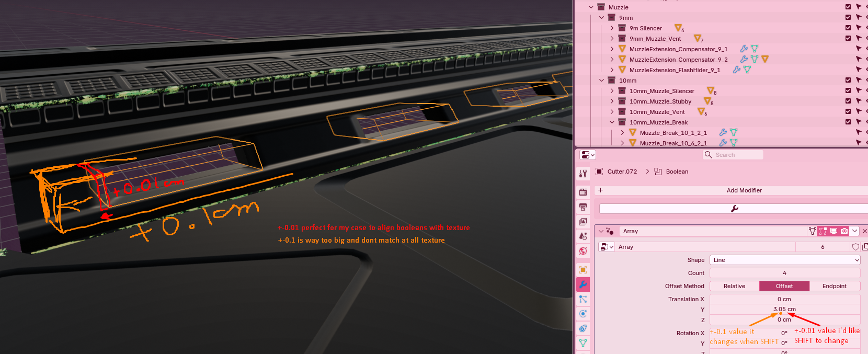
Task: Click the orange child mesh icon on MuzzleExtension_Compensator_9_2
Action: 765,59
